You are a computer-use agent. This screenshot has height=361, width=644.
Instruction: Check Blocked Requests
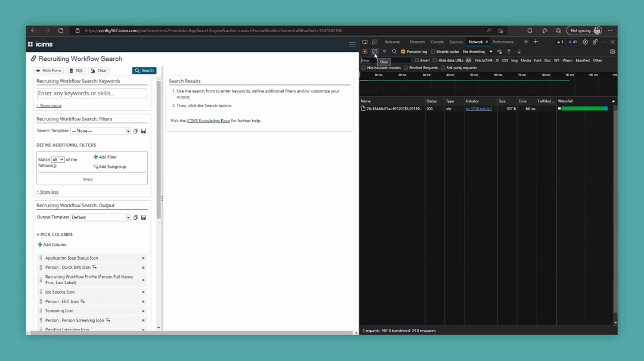tap(405, 68)
